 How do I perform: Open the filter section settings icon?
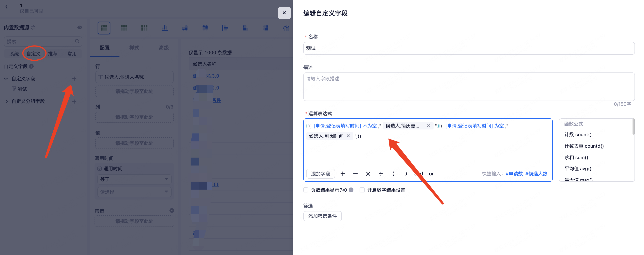172,210
